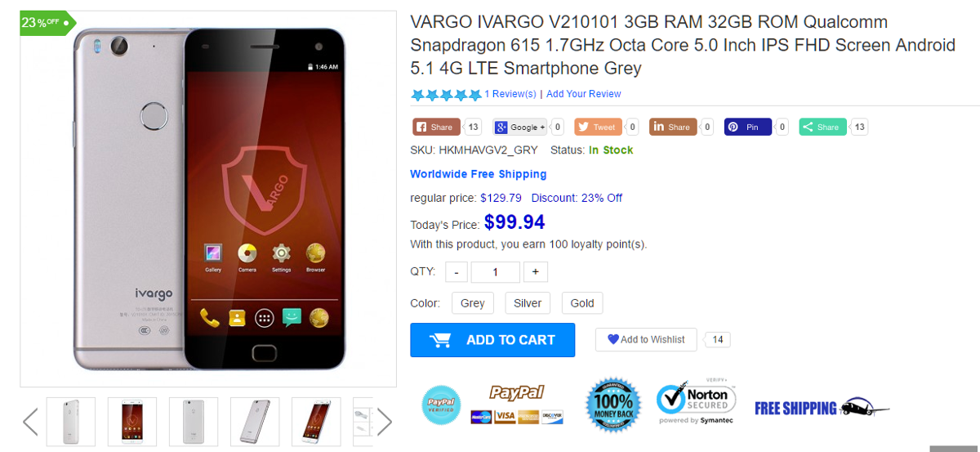
Task: Select Gold color option
Action: (582, 303)
